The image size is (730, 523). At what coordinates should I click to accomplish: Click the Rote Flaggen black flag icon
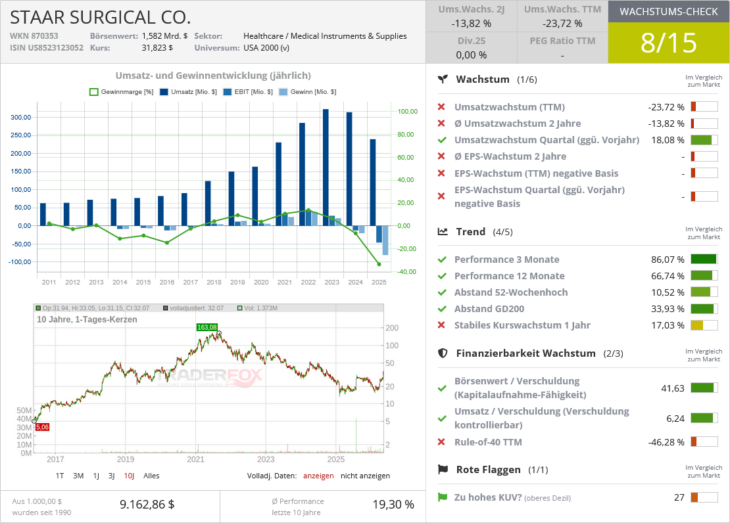(x=442, y=469)
